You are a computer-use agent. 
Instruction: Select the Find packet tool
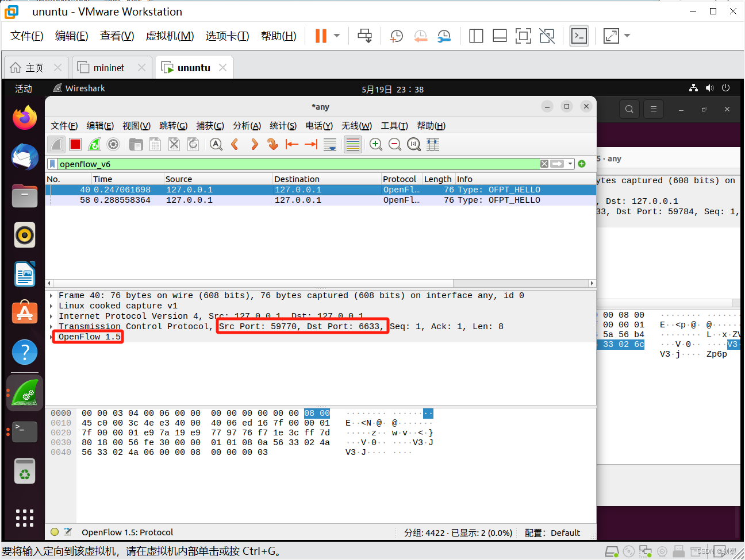[x=216, y=144]
